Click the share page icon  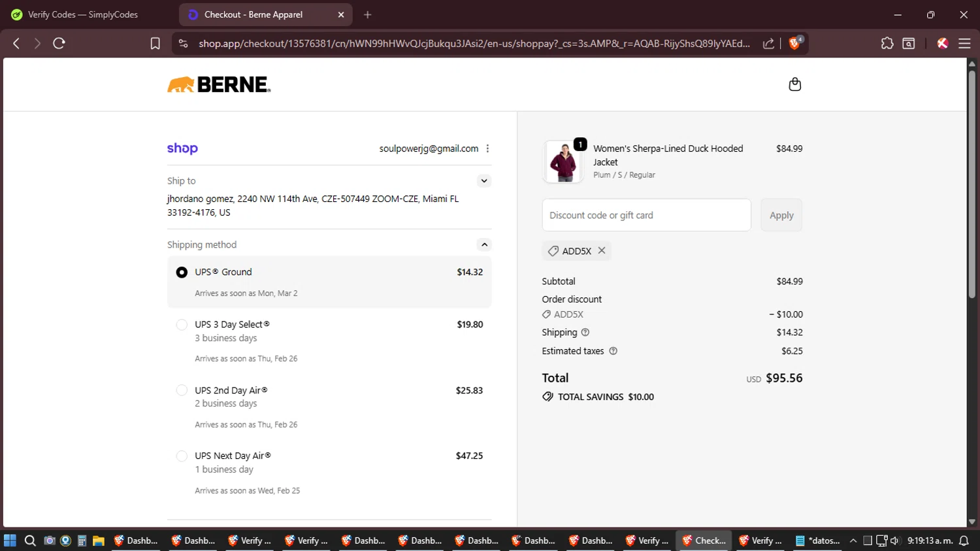(768, 43)
